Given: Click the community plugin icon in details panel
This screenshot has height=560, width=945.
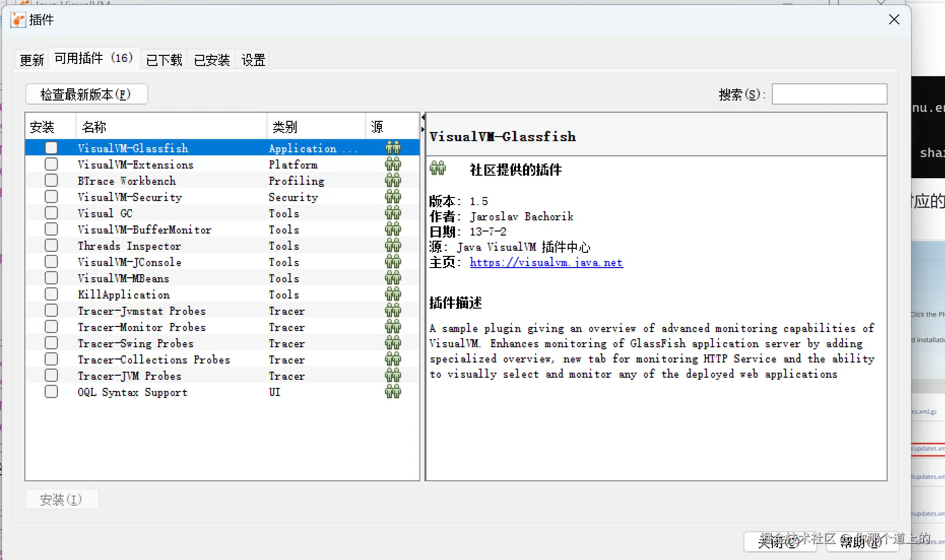Looking at the screenshot, I should point(438,168).
